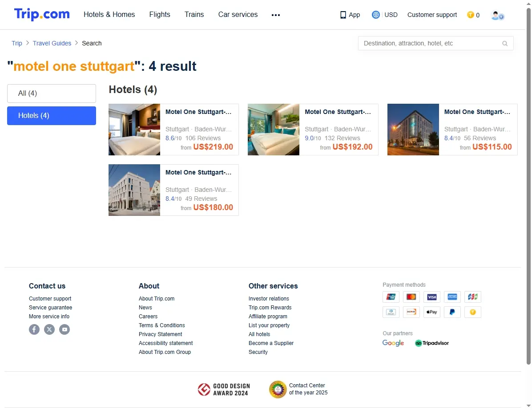This screenshot has height=410, width=532.
Task: Open the Careers footer link
Action: 148,316
